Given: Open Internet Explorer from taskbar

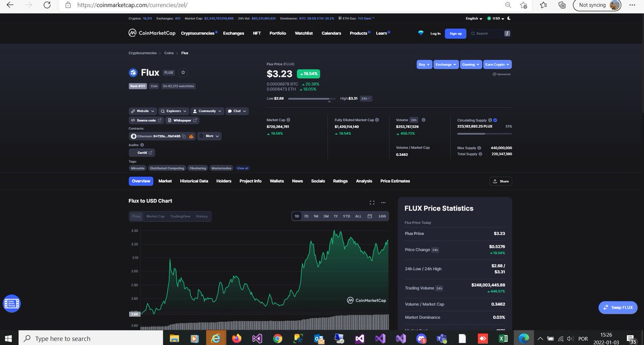Looking at the screenshot, I should point(216,339).
